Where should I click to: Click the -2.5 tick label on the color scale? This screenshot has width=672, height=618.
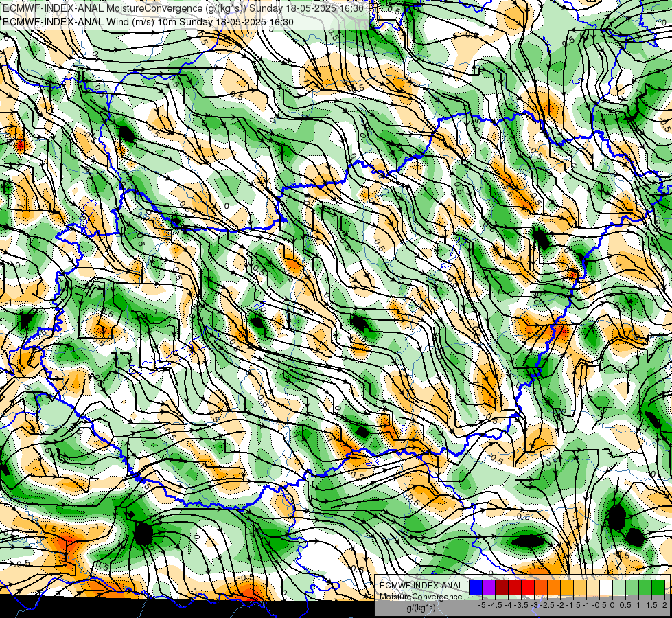point(547,605)
